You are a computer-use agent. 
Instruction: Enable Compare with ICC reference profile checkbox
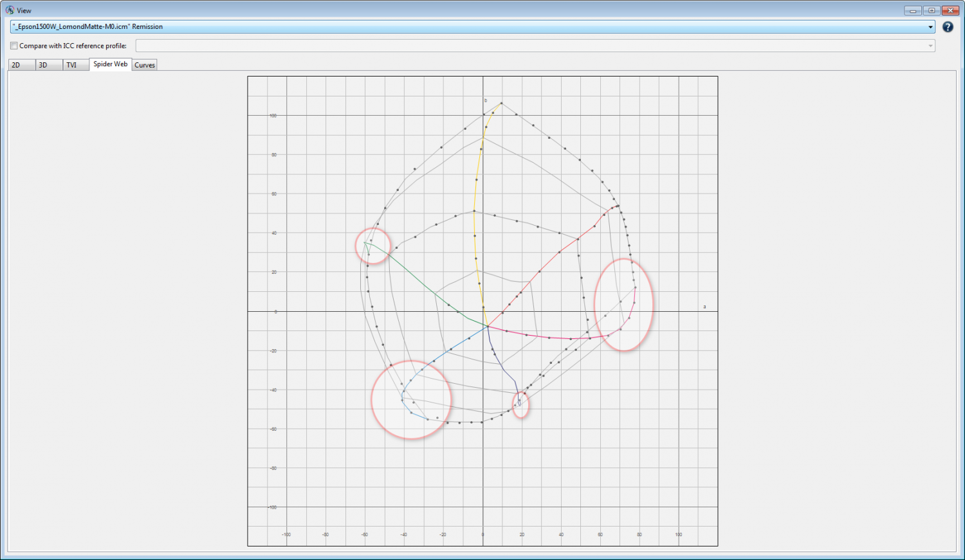pyautogui.click(x=14, y=46)
